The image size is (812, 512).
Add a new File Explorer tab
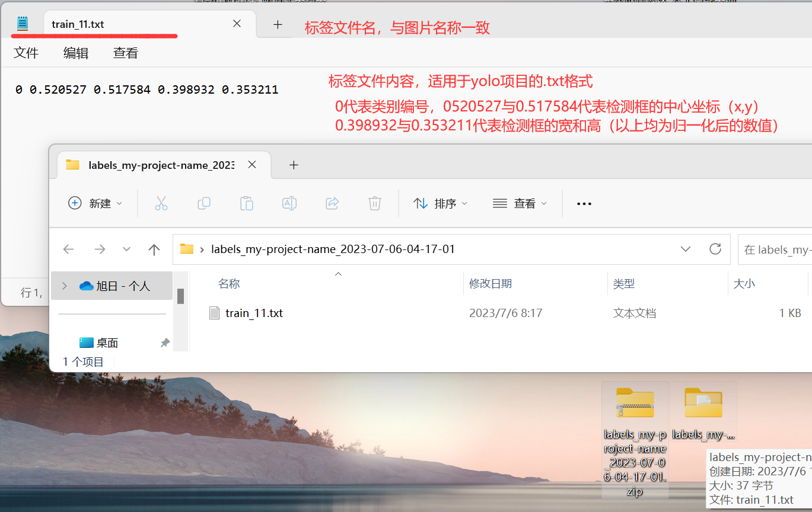[293, 165]
